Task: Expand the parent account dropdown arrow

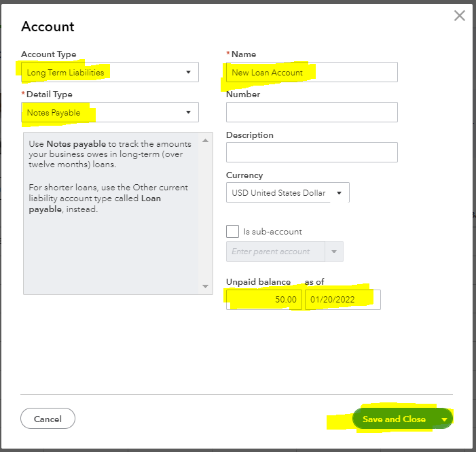Action: pyautogui.click(x=334, y=251)
